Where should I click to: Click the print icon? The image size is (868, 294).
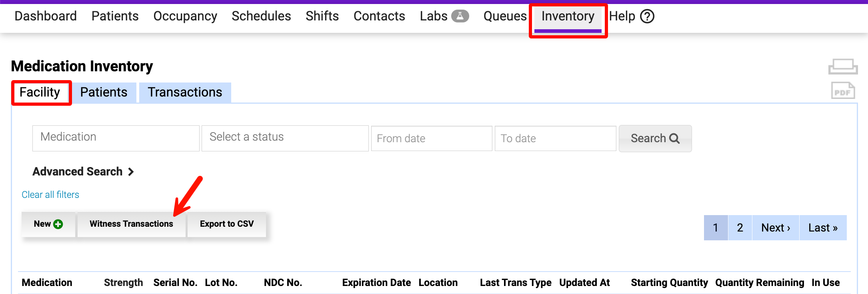[x=843, y=66]
